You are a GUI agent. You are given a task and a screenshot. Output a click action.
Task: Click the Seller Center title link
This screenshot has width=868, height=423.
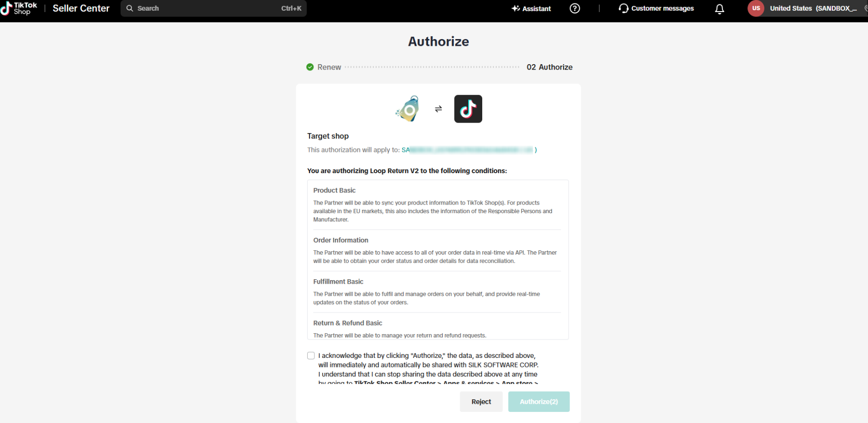coord(81,8)
